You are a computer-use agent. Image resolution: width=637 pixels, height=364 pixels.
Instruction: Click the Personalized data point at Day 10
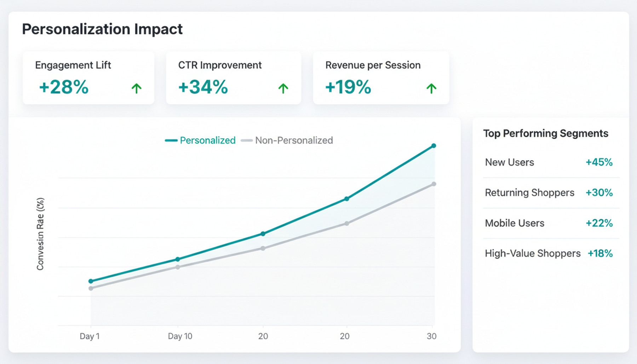coord(178,259)
